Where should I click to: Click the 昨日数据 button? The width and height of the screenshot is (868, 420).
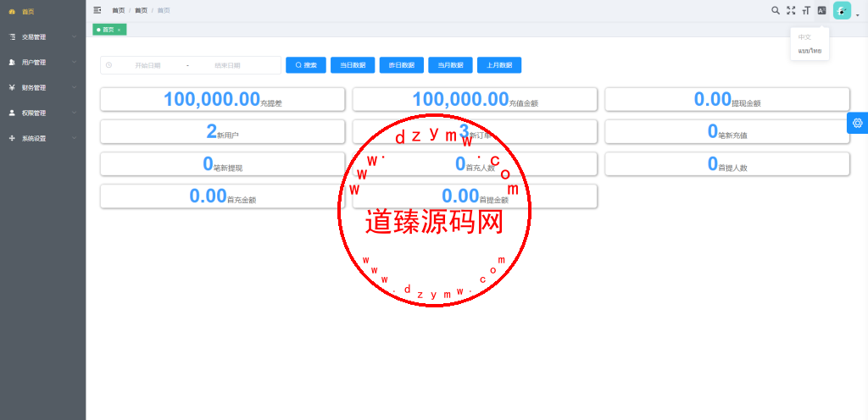[401, 65]
